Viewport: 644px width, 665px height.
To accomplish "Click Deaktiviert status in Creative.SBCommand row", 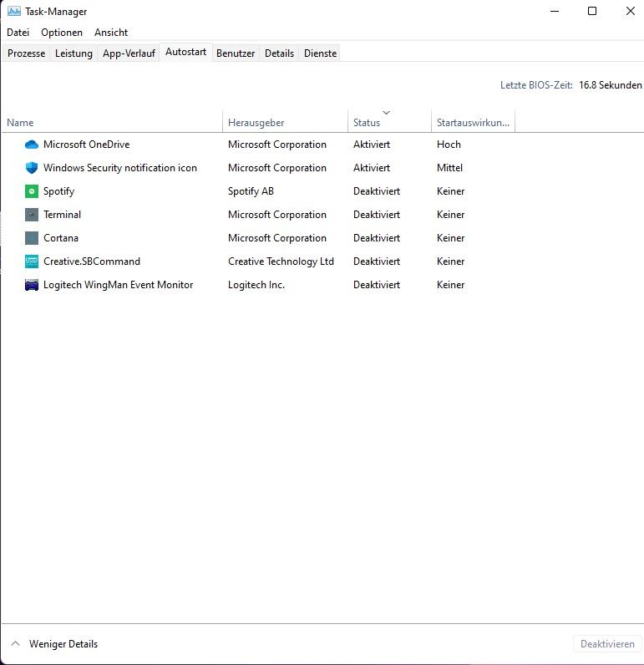I will pos(377,261).
